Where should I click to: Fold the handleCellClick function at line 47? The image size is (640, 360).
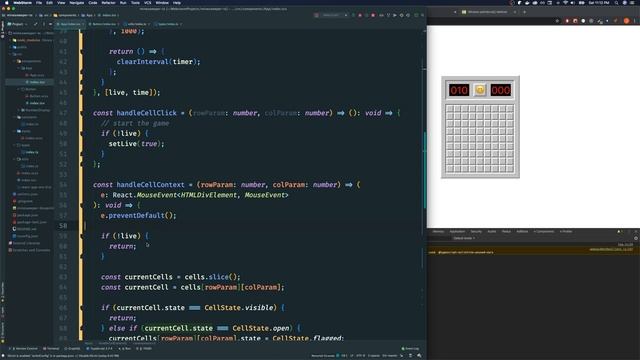point(83,113)
